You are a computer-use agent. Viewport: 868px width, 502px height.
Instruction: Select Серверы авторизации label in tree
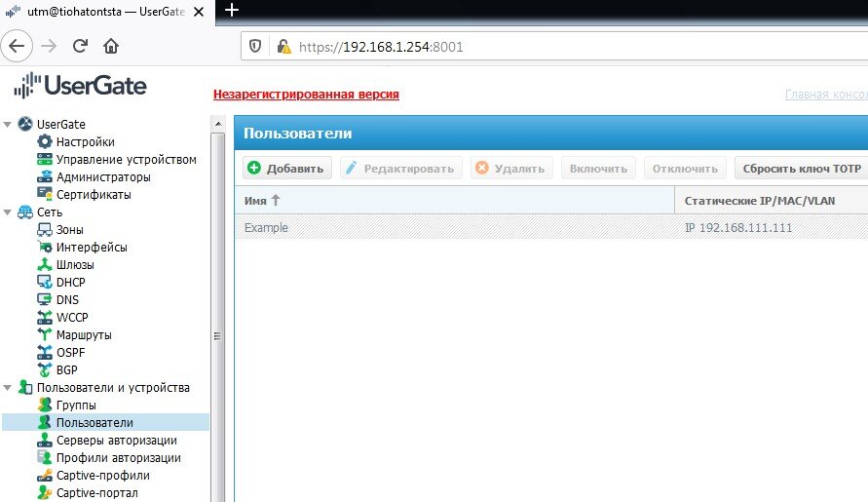[117, 441]
